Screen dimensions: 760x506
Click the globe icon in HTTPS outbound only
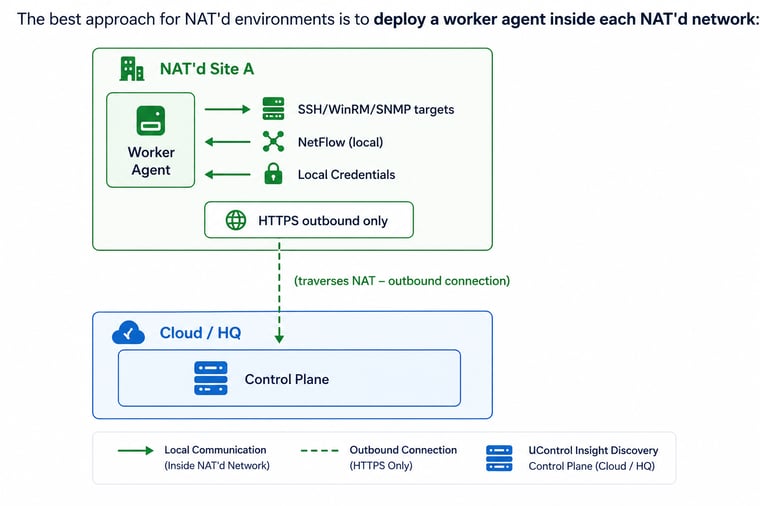point(236,220)
